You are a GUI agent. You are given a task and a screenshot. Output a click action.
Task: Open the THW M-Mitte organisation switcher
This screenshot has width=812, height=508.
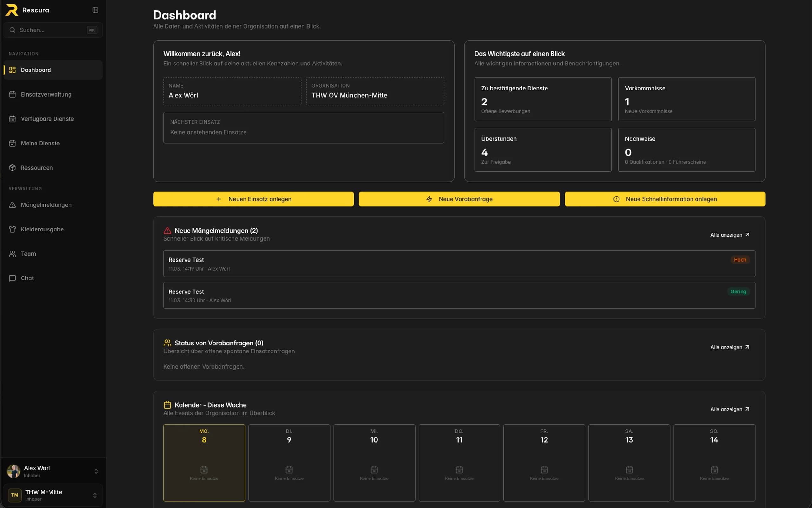coord(53,495)
